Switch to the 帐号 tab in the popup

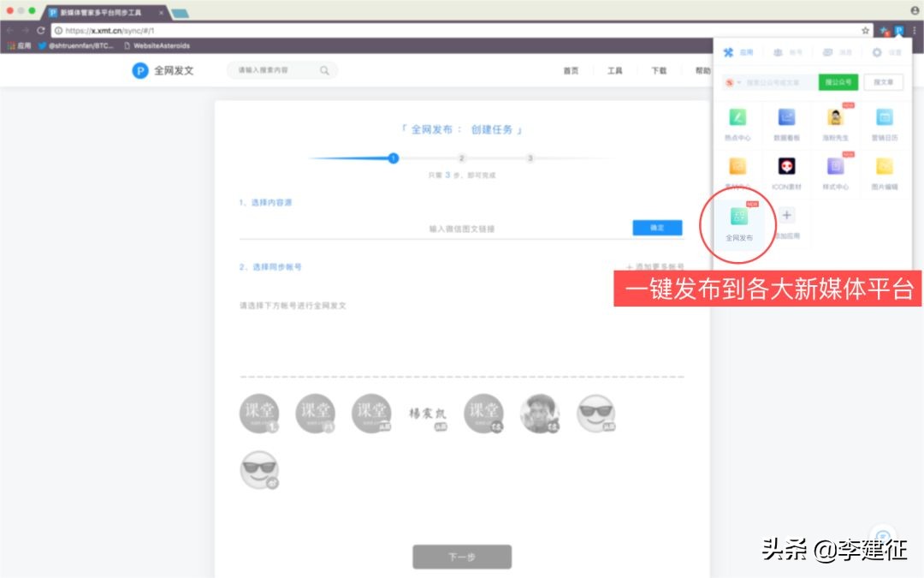pos(788,51)
